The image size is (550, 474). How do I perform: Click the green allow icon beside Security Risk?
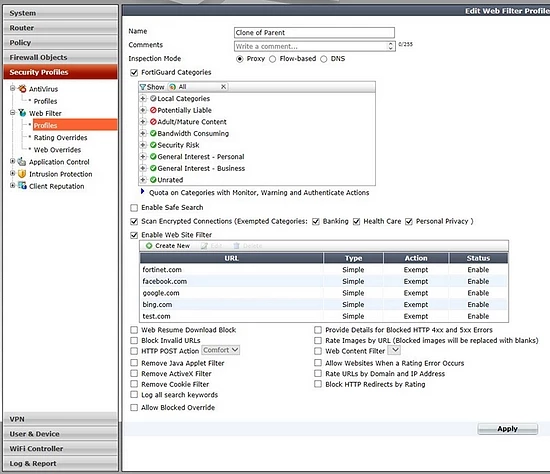coord(153,145)
